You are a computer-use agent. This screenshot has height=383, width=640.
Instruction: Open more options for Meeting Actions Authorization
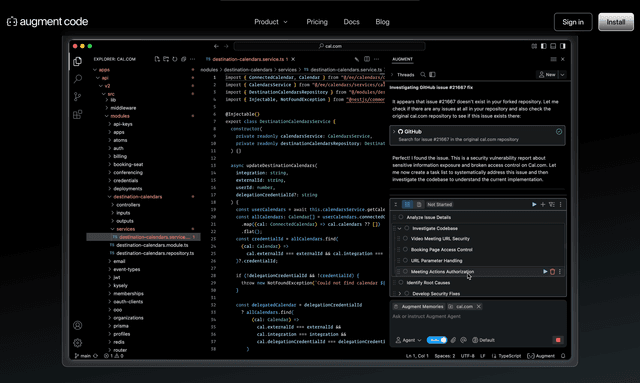coord(560,272)
